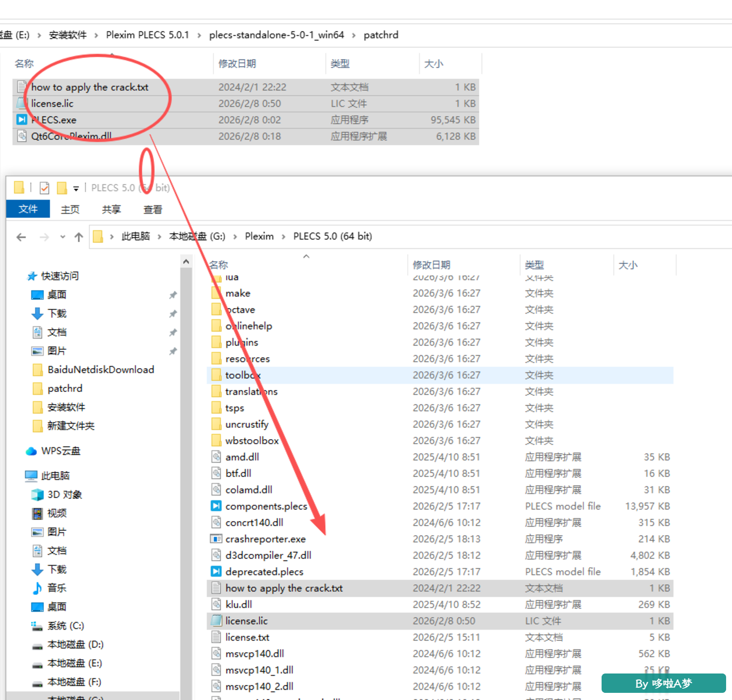Select the make folder icon
Screen dimensions: 732x700
pos(216,293)
